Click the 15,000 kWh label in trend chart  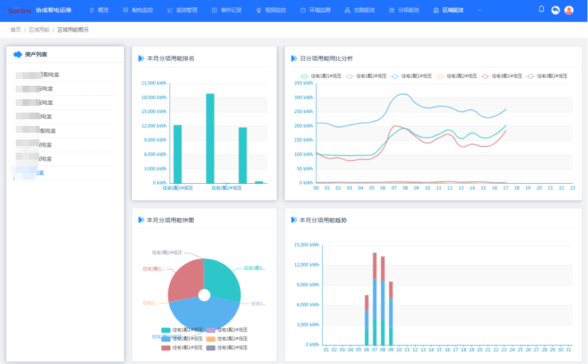(x=307, y=245)
